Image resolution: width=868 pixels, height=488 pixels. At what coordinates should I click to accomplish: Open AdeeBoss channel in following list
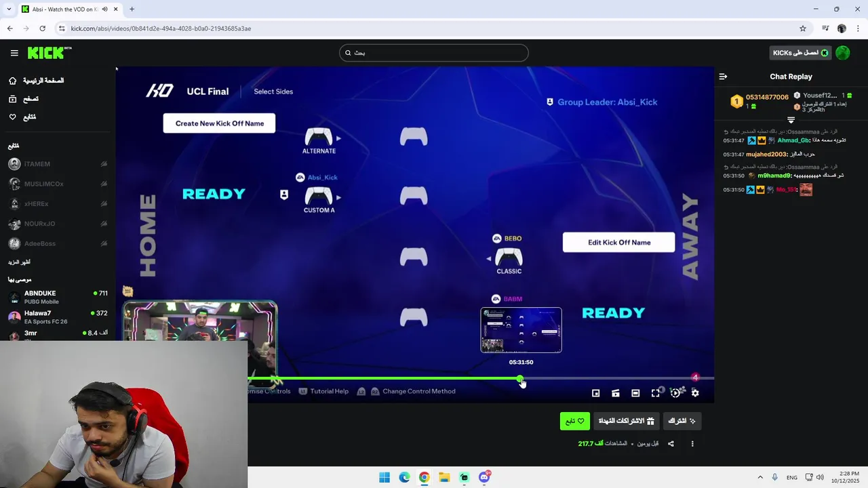point(58,243)
